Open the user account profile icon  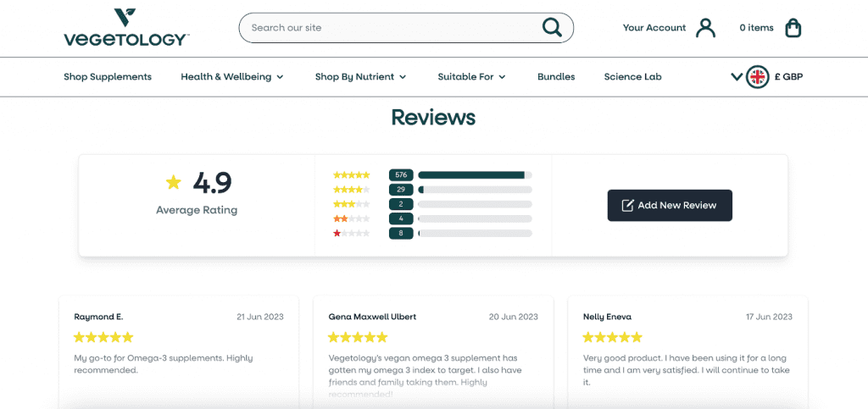pos(705,28)
